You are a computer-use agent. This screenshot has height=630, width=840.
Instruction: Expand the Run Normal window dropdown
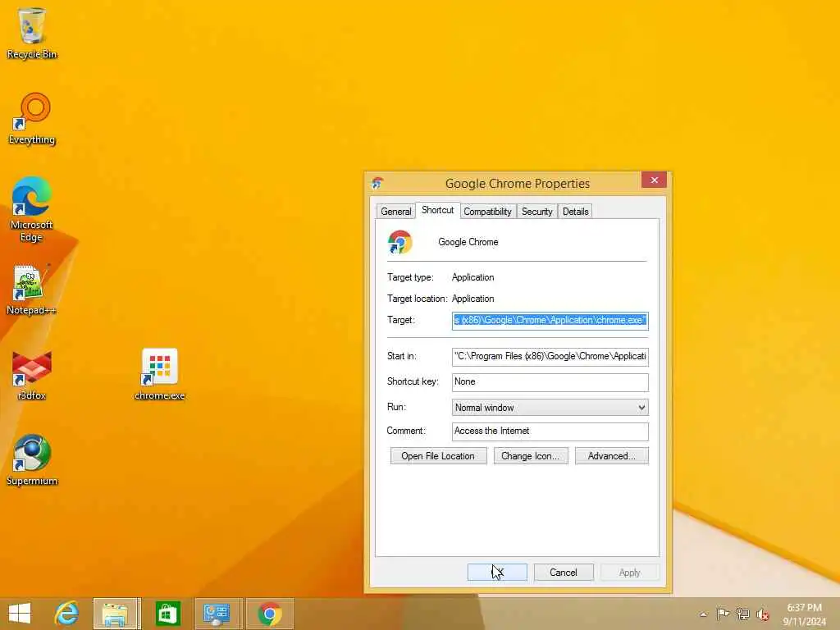[x=550, y=408]
